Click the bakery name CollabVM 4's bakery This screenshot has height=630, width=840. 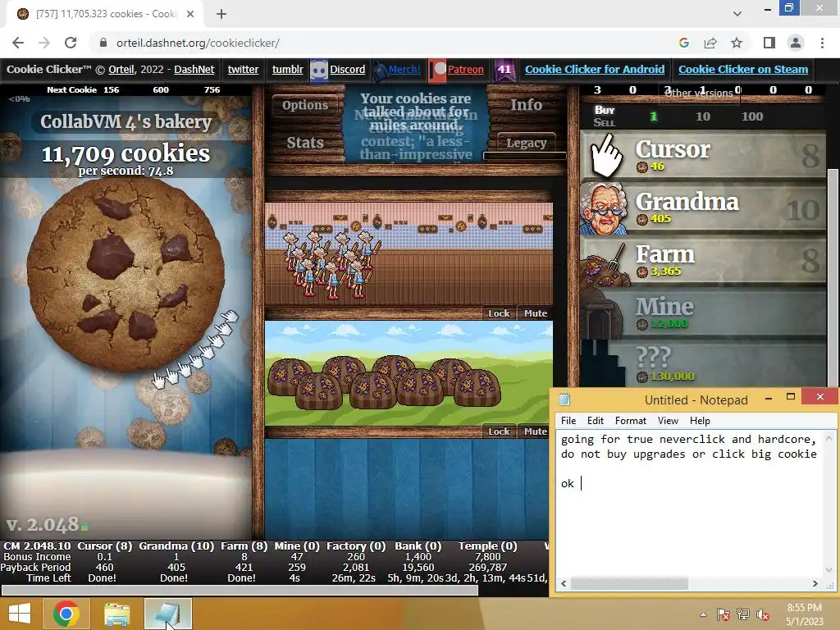tap(126, 121)
